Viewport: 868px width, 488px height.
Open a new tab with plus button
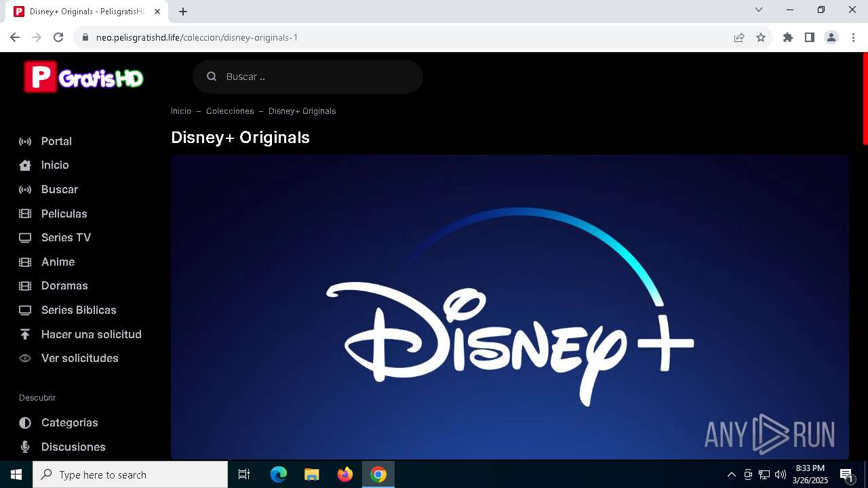[183, 11]
